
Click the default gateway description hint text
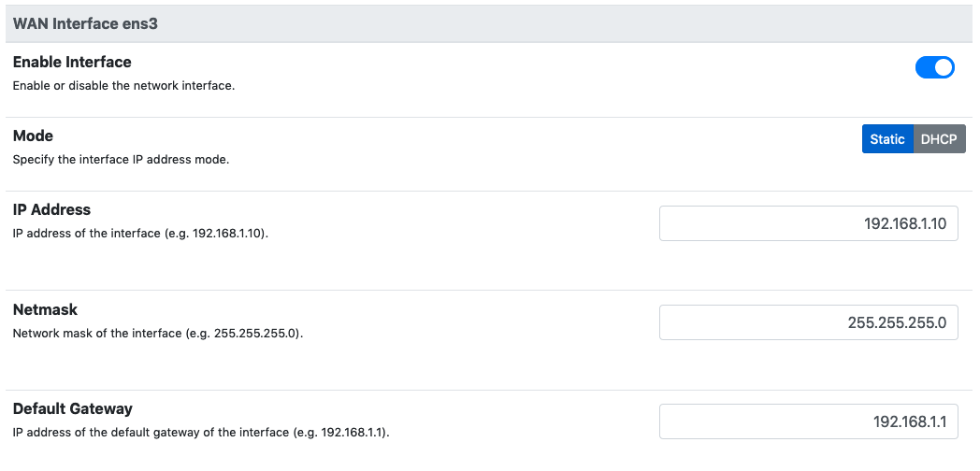click(201, 433)
